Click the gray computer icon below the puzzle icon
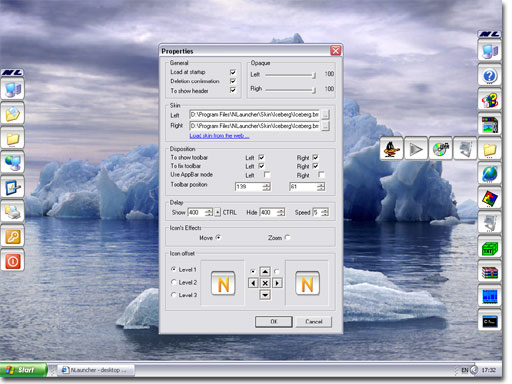Viewport: 512px width, 384px height. click(x=489, y=223)
